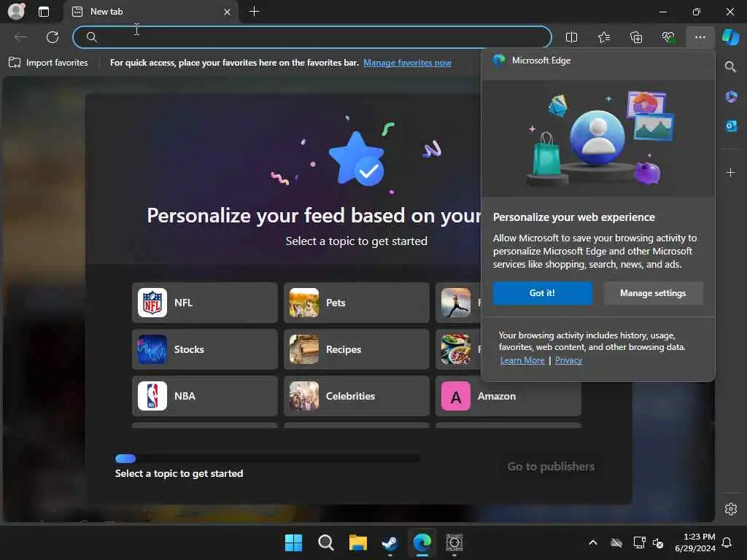Select the NFL topic card
Screen dimensions: 747x560
tap(205, 303)
